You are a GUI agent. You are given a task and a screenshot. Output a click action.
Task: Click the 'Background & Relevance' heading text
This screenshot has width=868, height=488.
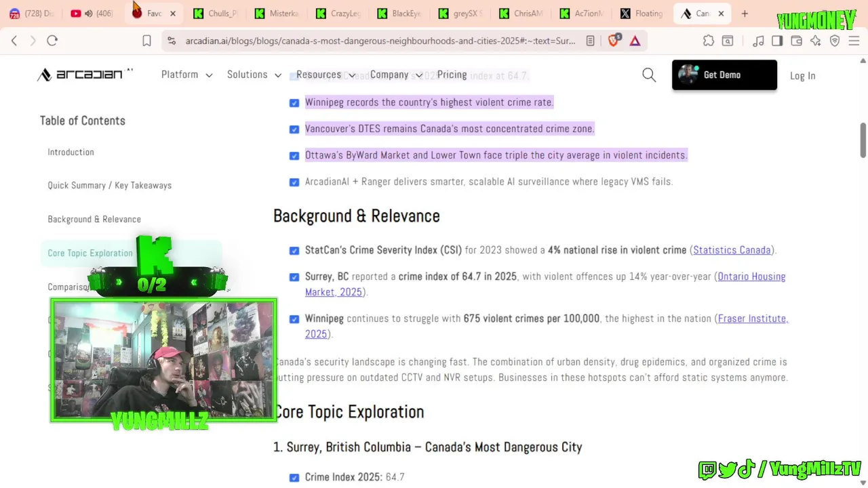pos(357,216)
